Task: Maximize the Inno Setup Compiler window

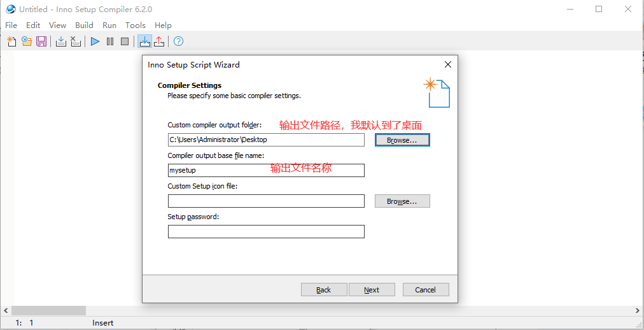Action: point(599,9)
